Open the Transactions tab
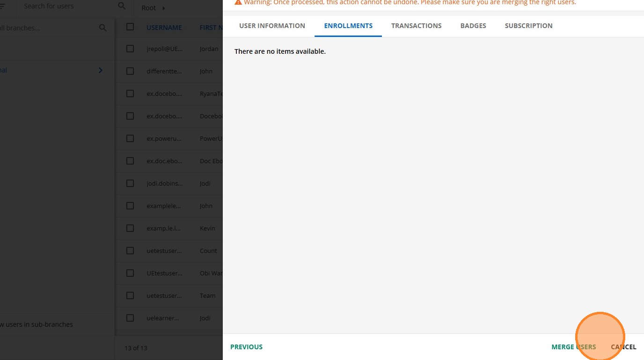Screen dimensions: 644x360 pyautogui.click(x=417, y=26)
